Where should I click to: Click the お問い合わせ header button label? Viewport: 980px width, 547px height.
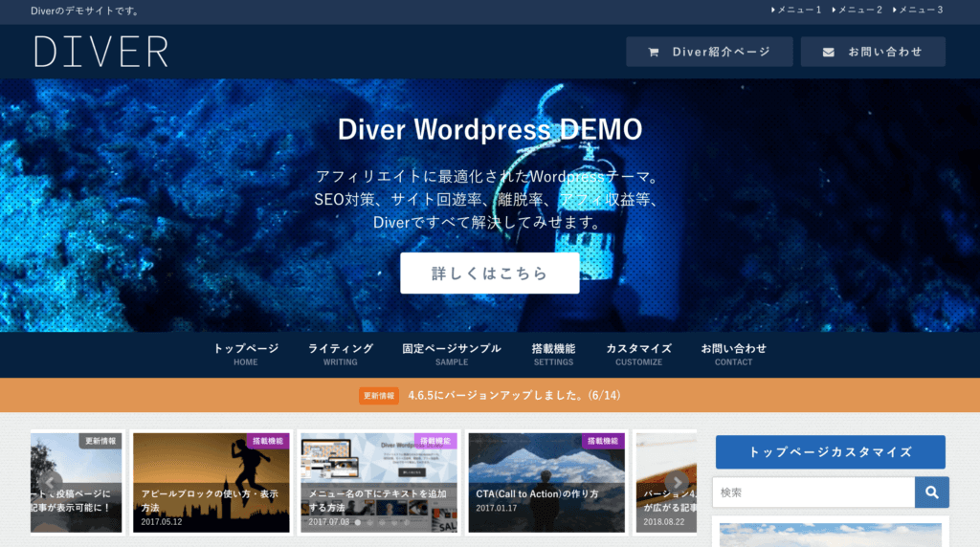885,52
